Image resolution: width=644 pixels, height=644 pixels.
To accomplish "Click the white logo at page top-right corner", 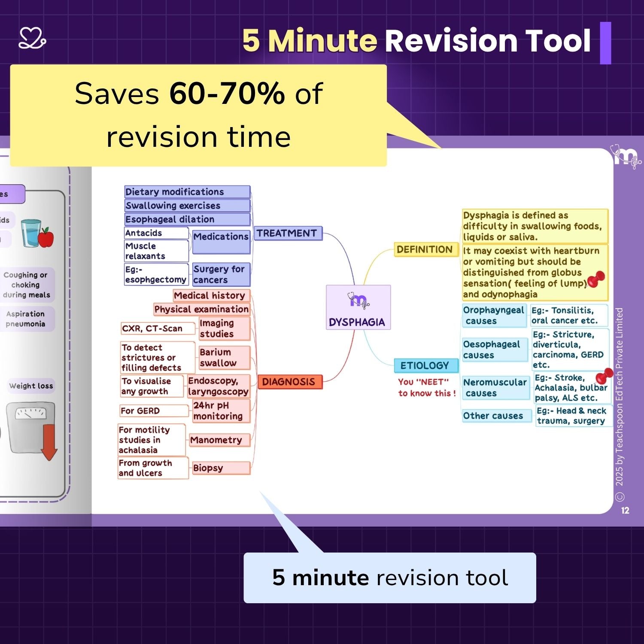I will click(625, 158).
